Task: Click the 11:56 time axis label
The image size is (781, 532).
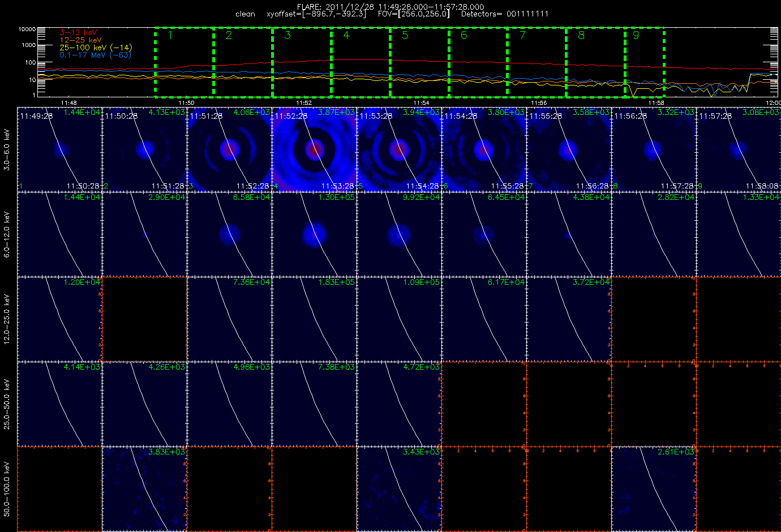Action: coord(539,103)
